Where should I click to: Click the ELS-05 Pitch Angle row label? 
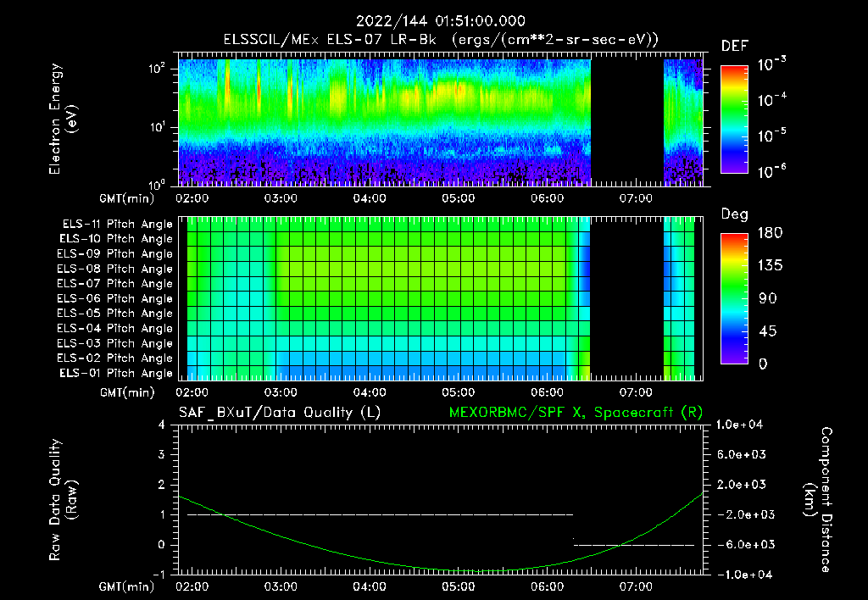pyautogui.click(x=115, y=314)
